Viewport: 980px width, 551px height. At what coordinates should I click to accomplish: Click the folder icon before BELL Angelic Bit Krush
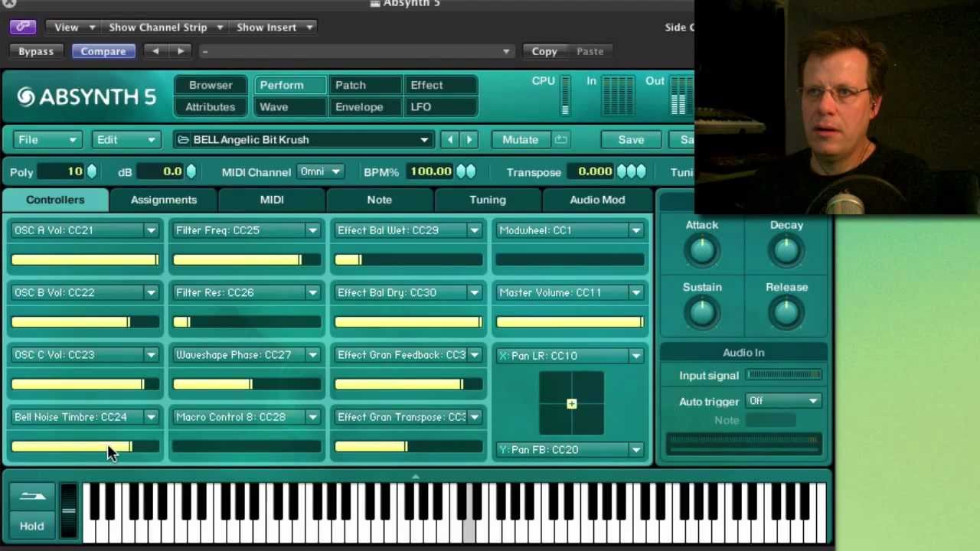tap(183, 140)
